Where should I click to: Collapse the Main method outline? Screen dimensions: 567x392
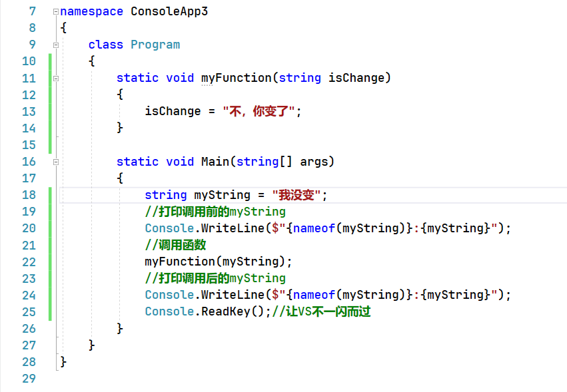[56, 162]
